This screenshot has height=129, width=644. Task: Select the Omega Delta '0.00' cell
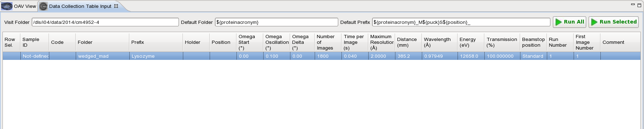(x=302, y=56)
